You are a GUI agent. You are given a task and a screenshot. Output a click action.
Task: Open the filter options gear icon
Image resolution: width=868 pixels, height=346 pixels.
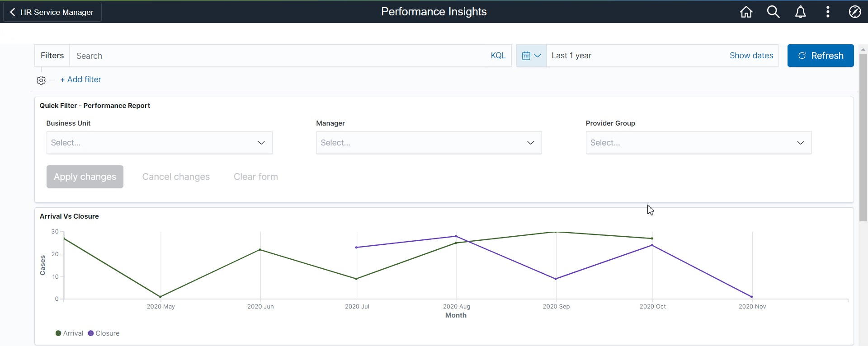click(x=41, y=80)
